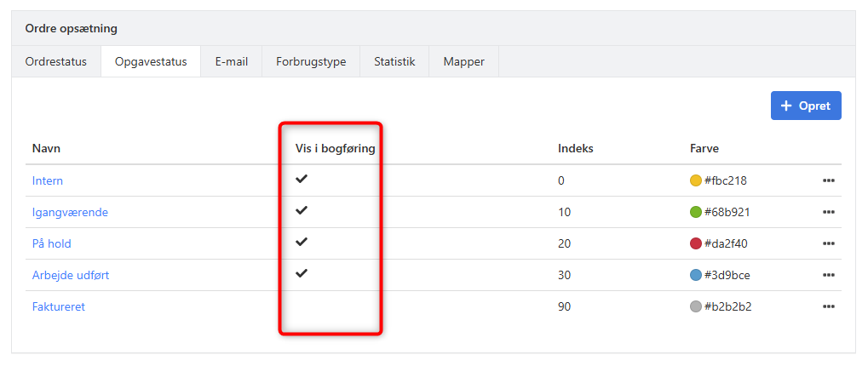
Task: Open three-dot menu for Faktureret row
Action: (x=828, y=306)
